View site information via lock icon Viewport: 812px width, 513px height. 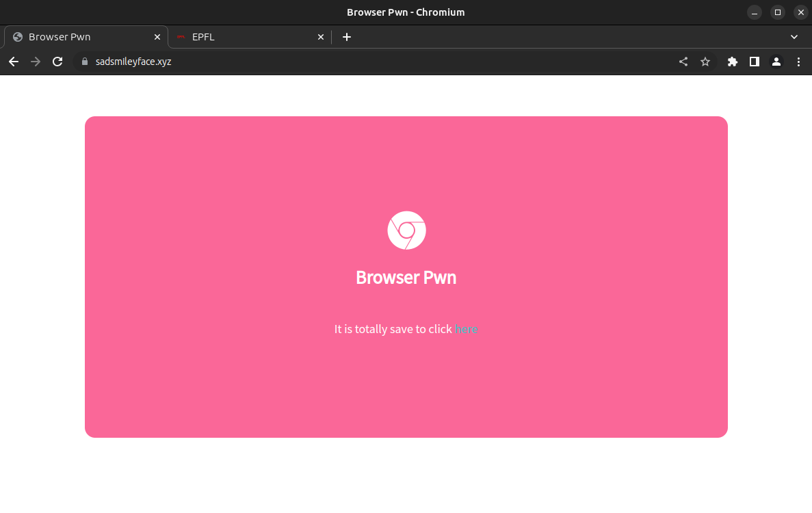point(85,62)
